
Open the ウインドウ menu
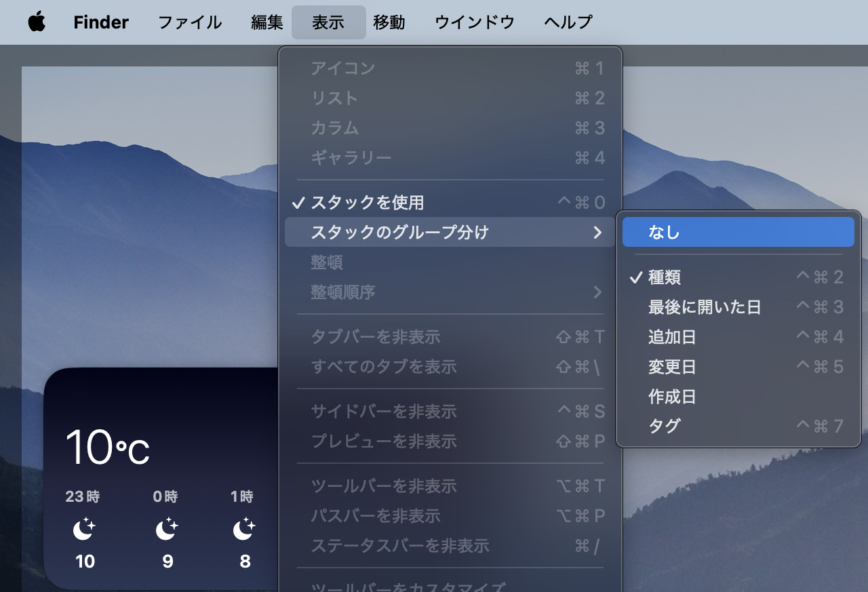pos(475,22)
